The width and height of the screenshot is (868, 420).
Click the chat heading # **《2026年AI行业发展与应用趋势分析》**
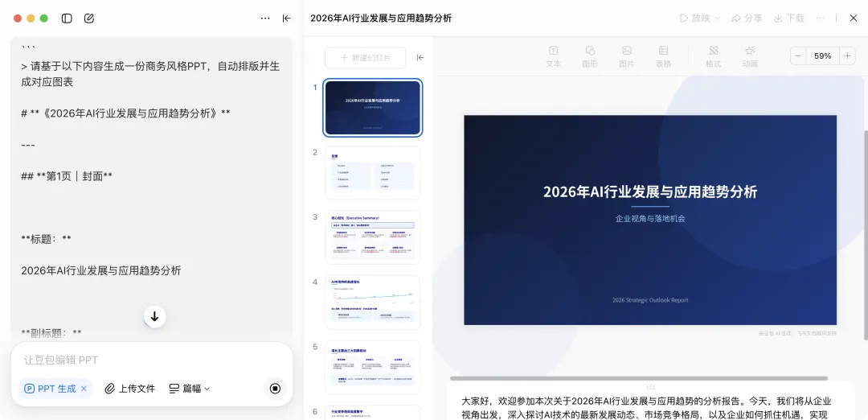pos(125,113)
